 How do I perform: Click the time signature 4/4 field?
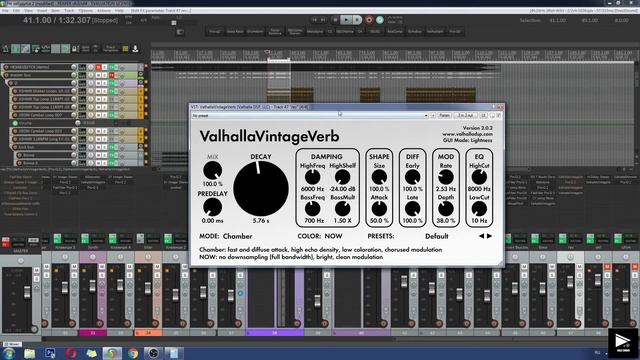pos(143,20)
